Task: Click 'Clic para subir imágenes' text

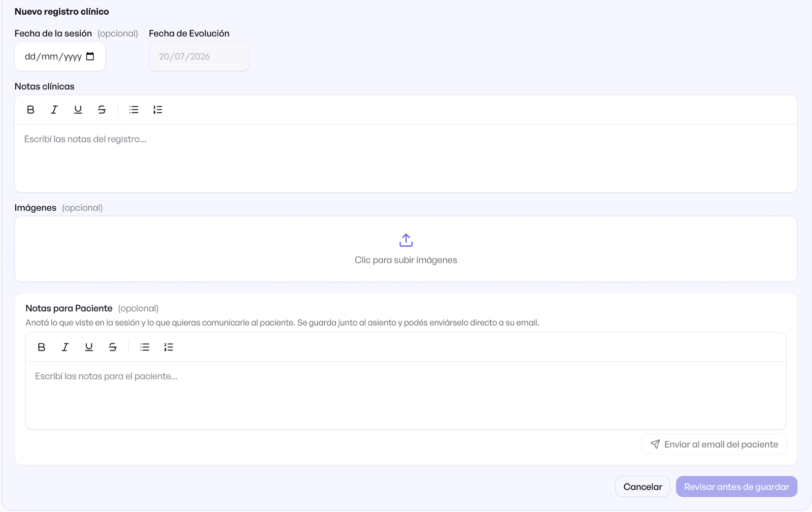Action: 406,260
